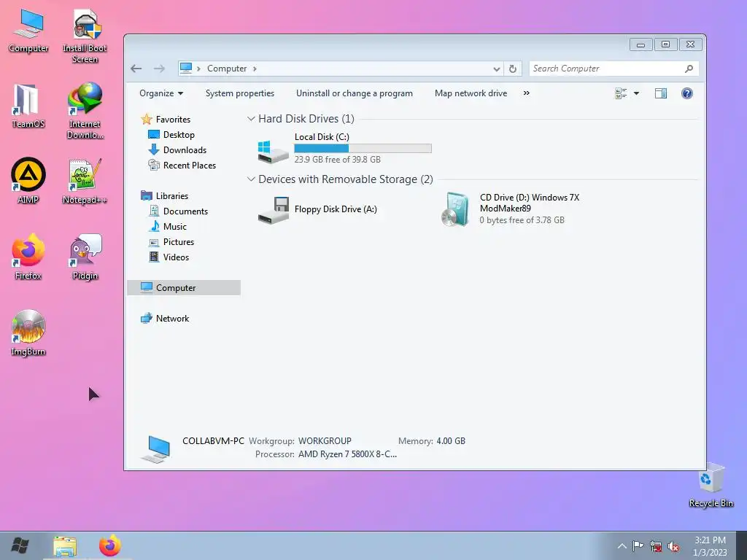
Task: Select the AIMP desktop shortcut
Action: point(28,181)
